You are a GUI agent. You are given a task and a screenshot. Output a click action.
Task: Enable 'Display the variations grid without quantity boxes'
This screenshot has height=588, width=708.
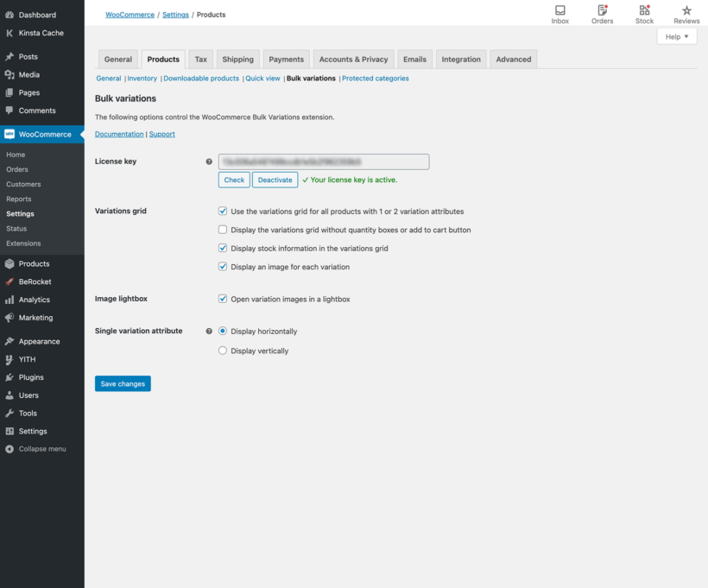223,228
